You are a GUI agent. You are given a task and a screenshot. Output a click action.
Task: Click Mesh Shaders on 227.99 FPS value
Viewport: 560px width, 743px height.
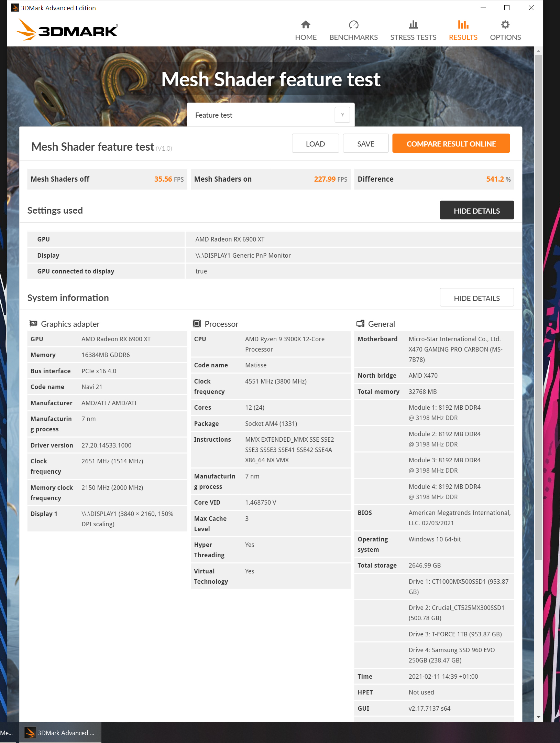coord(330,179)
